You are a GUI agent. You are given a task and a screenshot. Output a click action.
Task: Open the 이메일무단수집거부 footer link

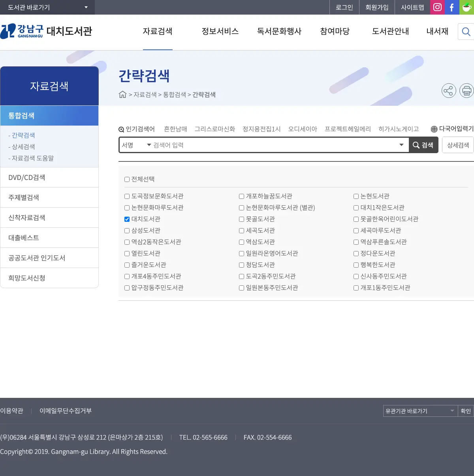(66, 411)
